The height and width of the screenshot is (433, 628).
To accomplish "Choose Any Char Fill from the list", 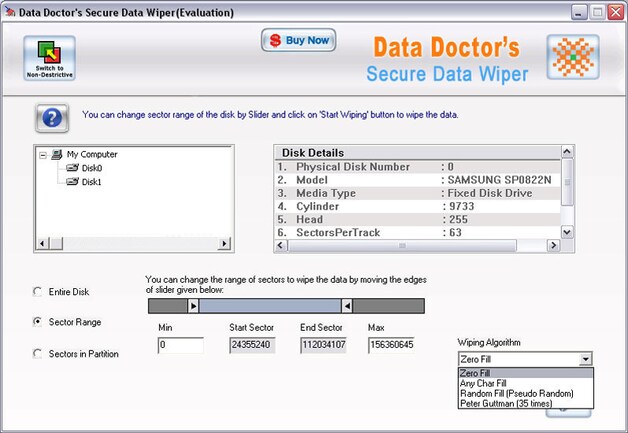I will (x=483, y=383).
